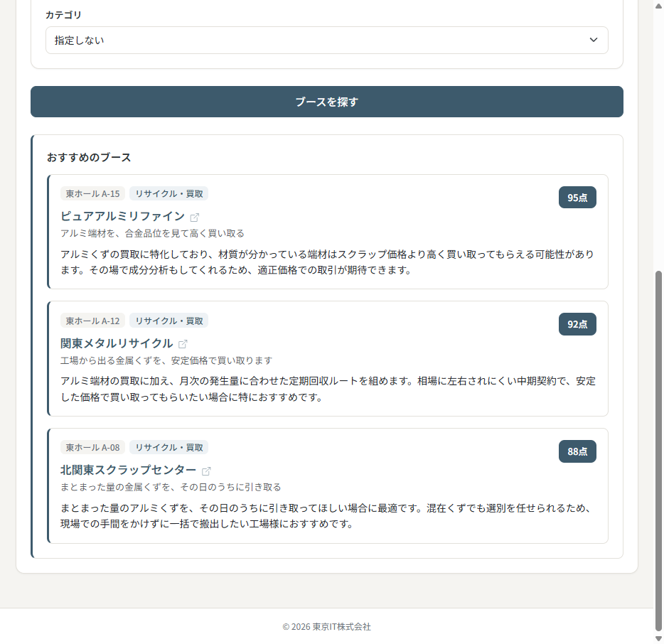Click external link icon next to 関東メタルリサイクル
This screenshot has height=644, width=664.
point(183,344)
